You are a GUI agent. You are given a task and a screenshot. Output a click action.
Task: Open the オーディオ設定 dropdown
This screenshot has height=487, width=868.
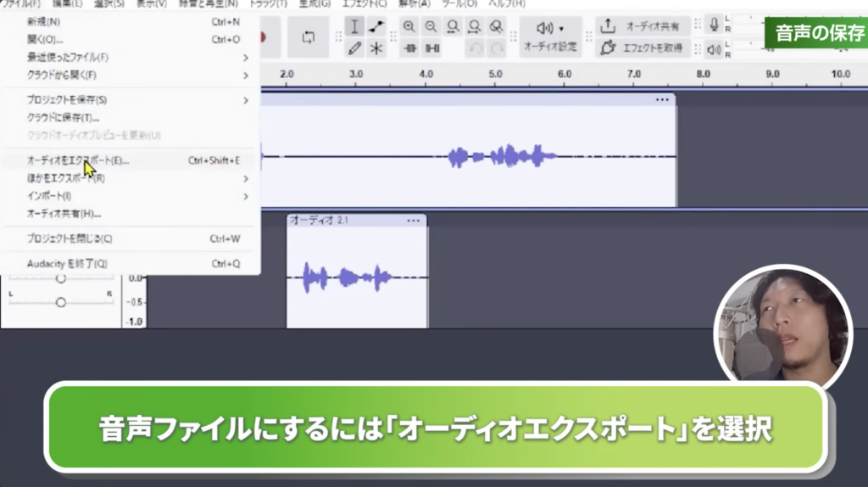coord(550,37)
